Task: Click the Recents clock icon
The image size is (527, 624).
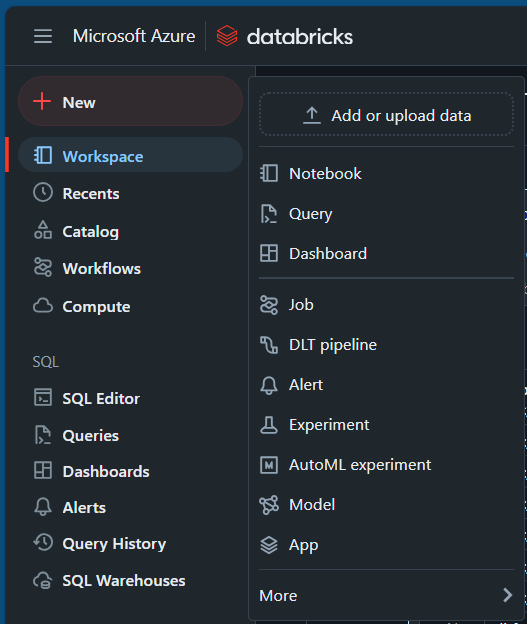Action: click(43, 192)
